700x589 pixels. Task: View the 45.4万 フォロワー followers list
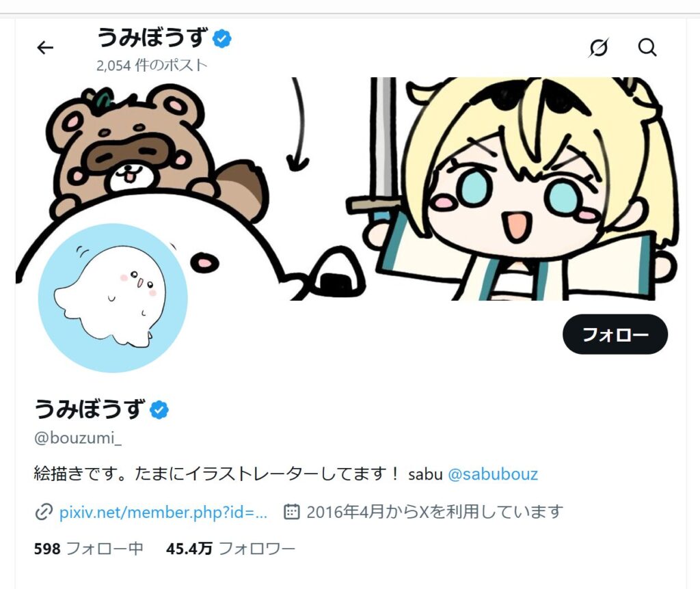point(230,549)
